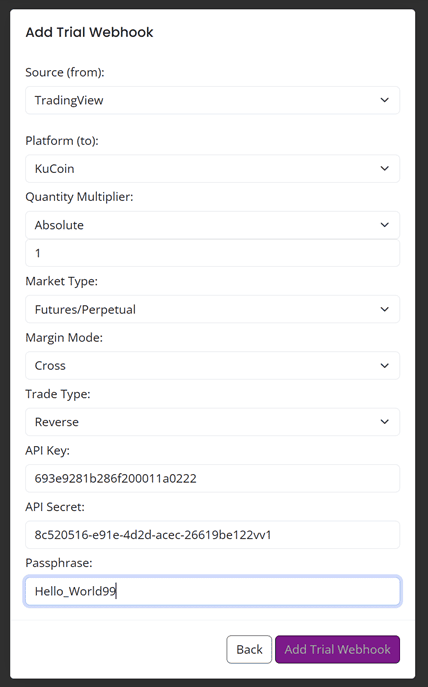Click the 'API Secret:' label
The height and width of the screenshot is (687, 428).
point(55,507)
